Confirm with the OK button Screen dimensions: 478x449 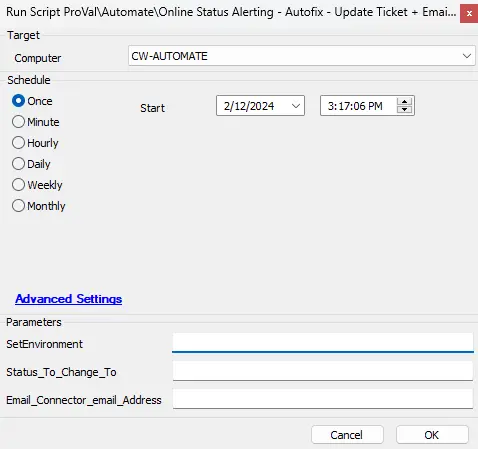[x=432, y=435]
